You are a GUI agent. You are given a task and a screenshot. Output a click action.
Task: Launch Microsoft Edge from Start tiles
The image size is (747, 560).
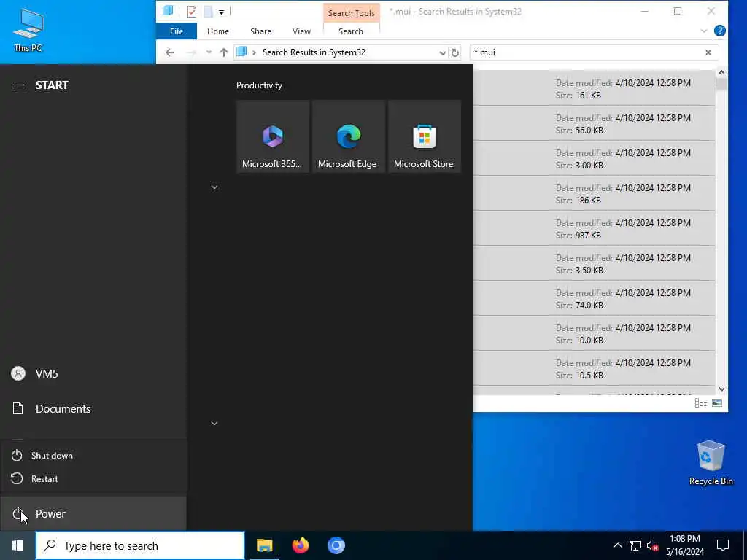348,136
